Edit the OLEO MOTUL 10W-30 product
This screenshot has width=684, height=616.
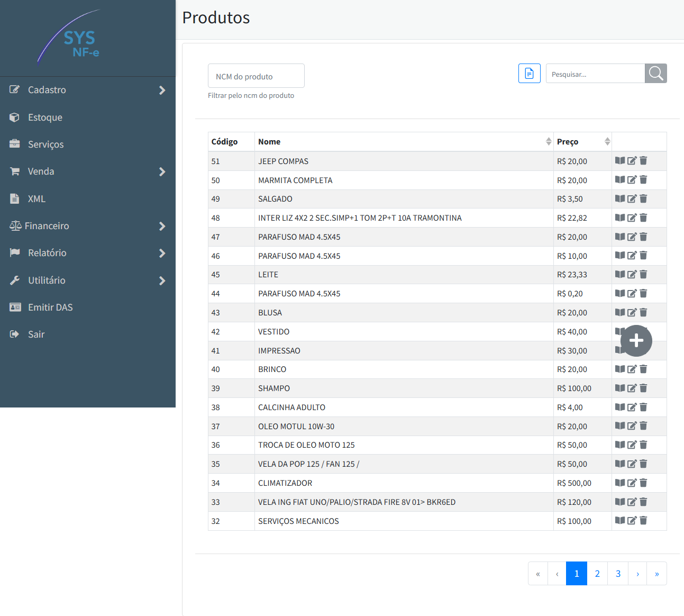point(632,425)
